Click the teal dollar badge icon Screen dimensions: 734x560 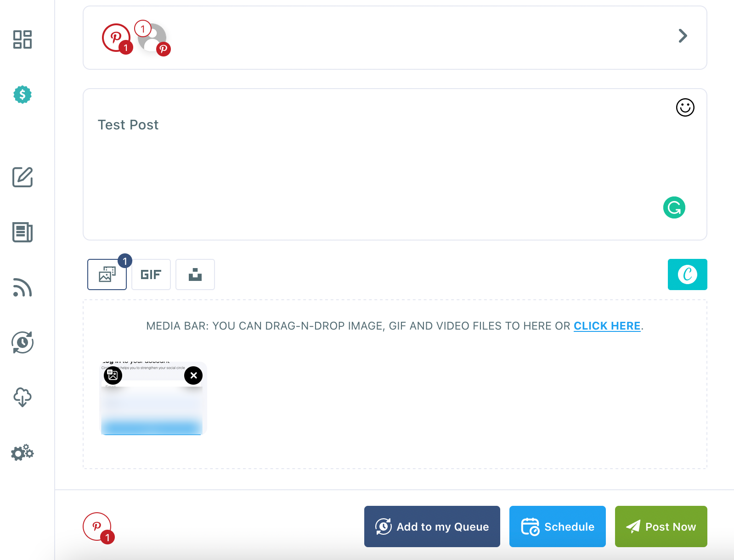23,95
